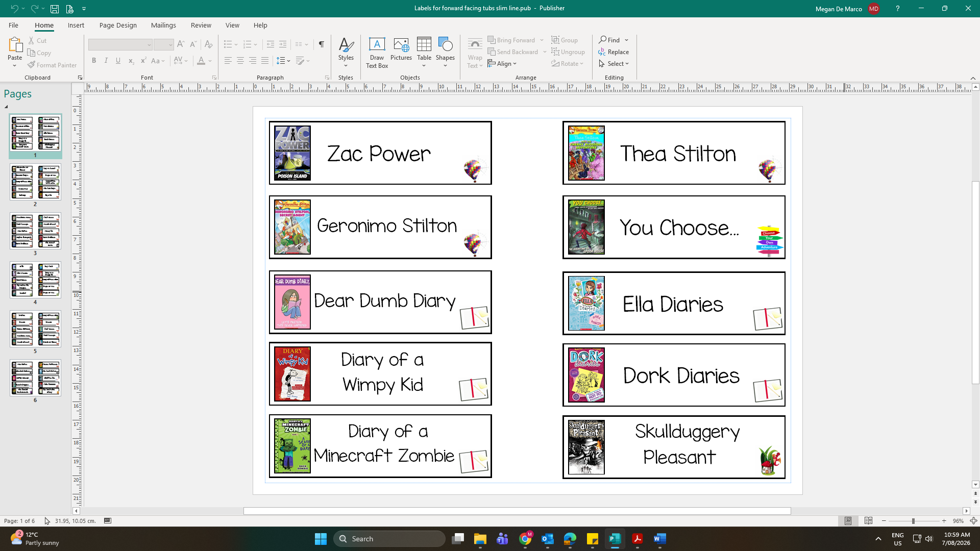Click the Replace command in Editing group

point(614,52)
